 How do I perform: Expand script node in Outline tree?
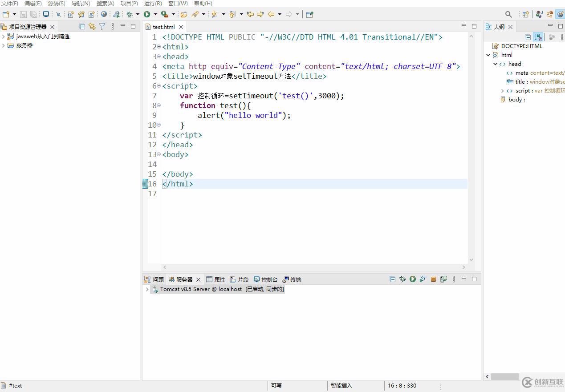(502, 91)
